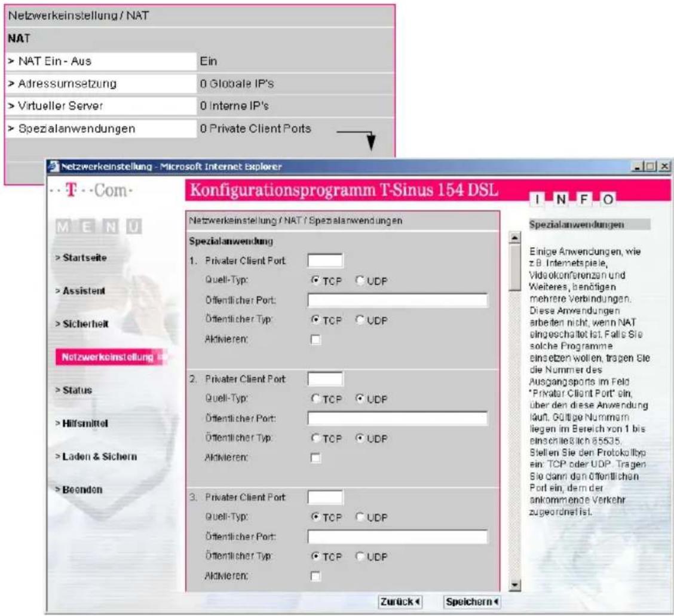The width and height of the screenshot is (674, 616).
Task: Select UDP for Quell-Typ in entry 2
Action: [x=360, y=399]
